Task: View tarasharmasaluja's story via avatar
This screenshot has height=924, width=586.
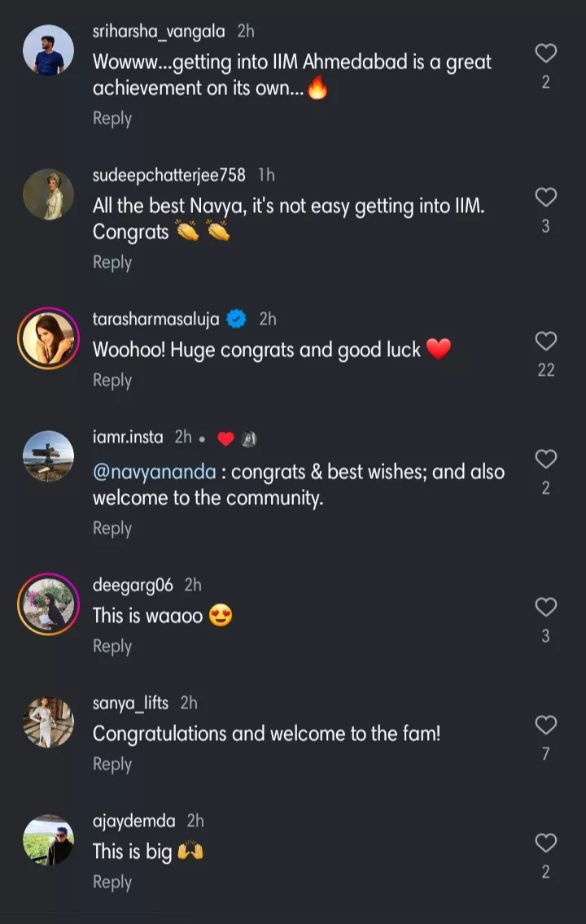Action: point(48,338)
